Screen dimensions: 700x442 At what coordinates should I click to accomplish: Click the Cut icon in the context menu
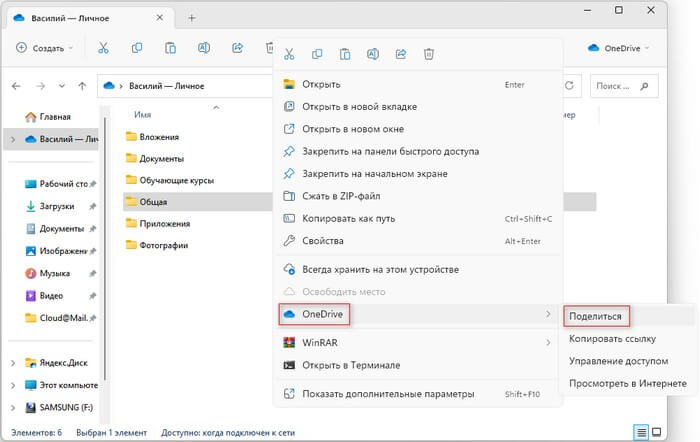(x=289, y=54)
